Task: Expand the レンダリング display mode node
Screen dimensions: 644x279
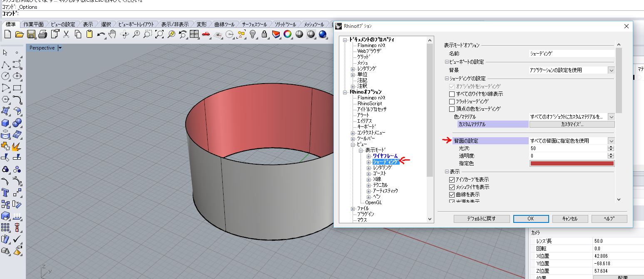Action: (x=368, y=168)
